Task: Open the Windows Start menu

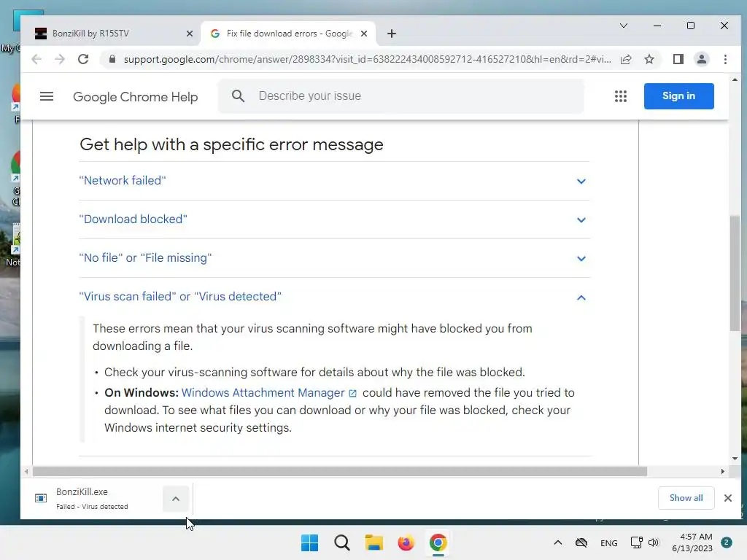Action: click(309, 542)
